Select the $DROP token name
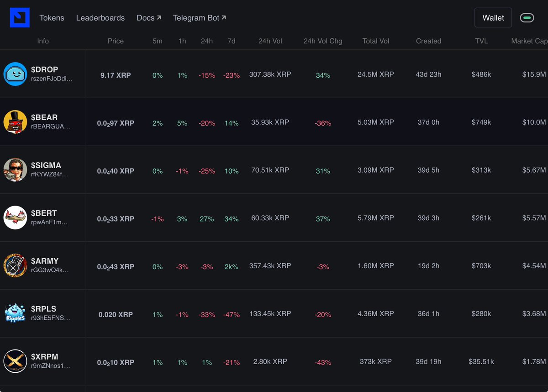 pyautogui.click(x=45, y=69)
